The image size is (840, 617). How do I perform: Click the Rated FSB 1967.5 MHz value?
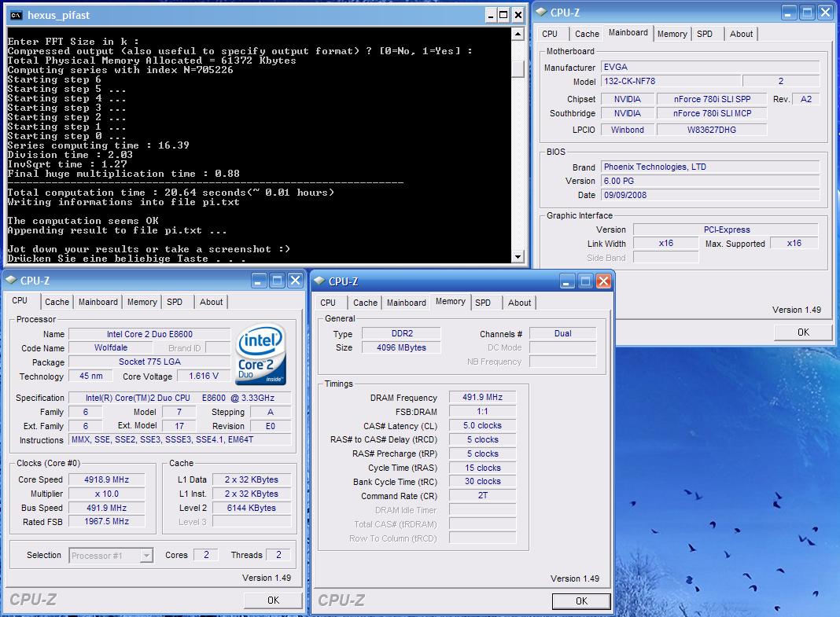coord(107,521)
